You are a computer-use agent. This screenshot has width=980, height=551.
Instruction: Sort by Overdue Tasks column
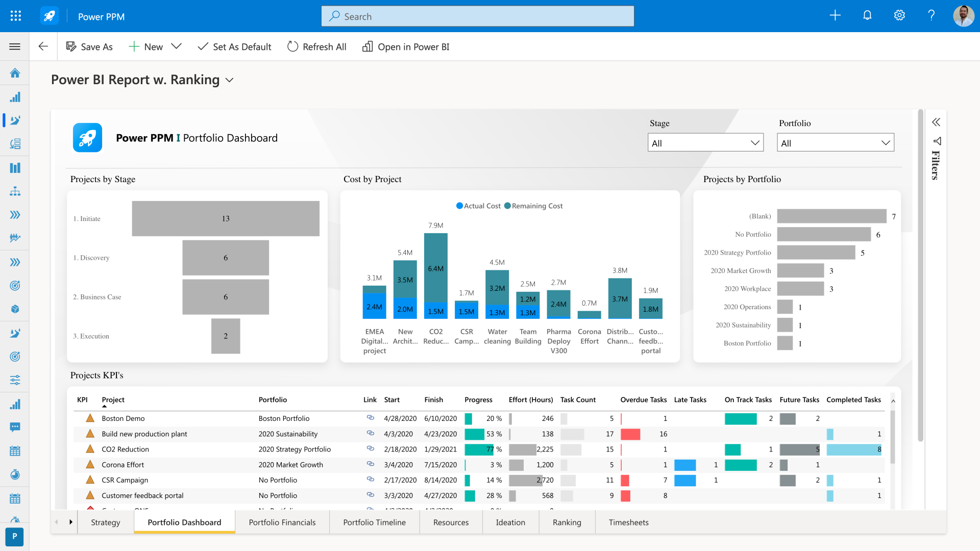click(x=643, y=400)
